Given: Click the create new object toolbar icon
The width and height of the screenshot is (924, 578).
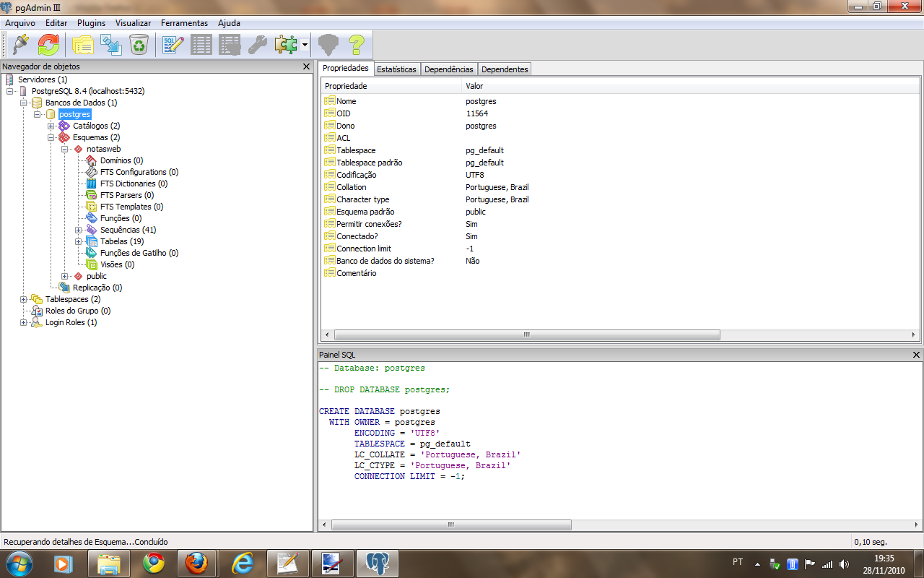Looking at the screenshot, I should pyautogui.click(x=111, y=45).
